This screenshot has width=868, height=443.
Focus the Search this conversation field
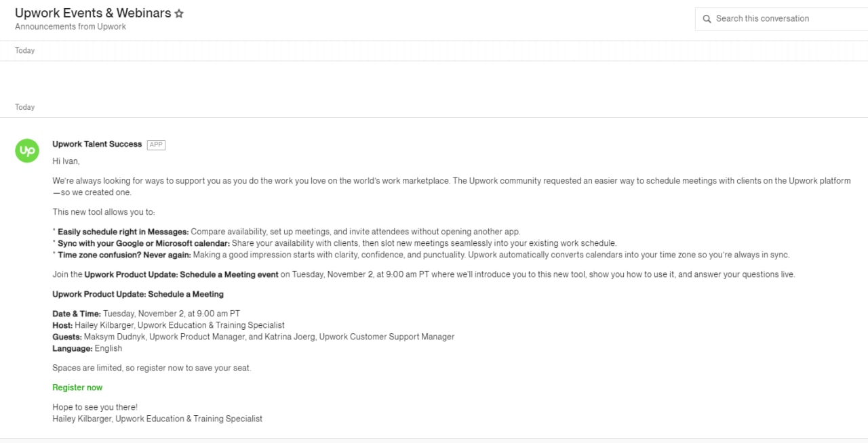click(781, 19)
